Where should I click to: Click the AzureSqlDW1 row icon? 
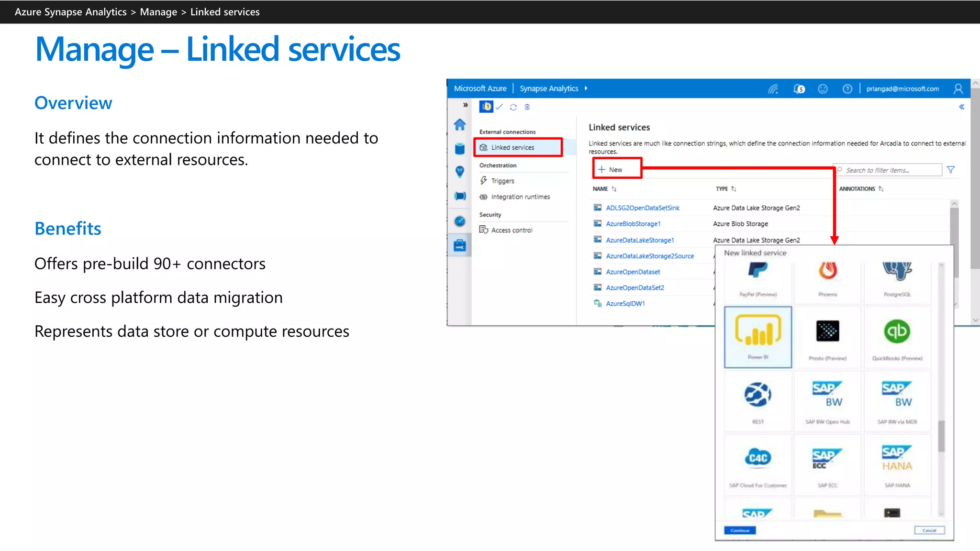[x=597, y=303]
